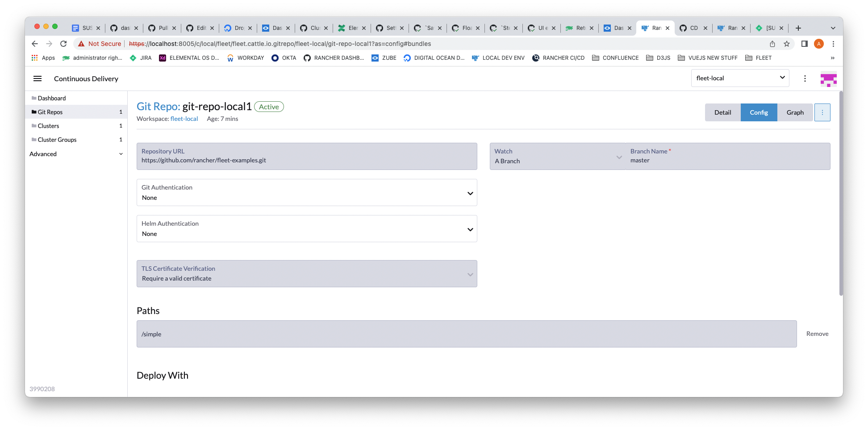
Task: Select Git Repos in the sidebar
Action: click(x=50, y=112)
